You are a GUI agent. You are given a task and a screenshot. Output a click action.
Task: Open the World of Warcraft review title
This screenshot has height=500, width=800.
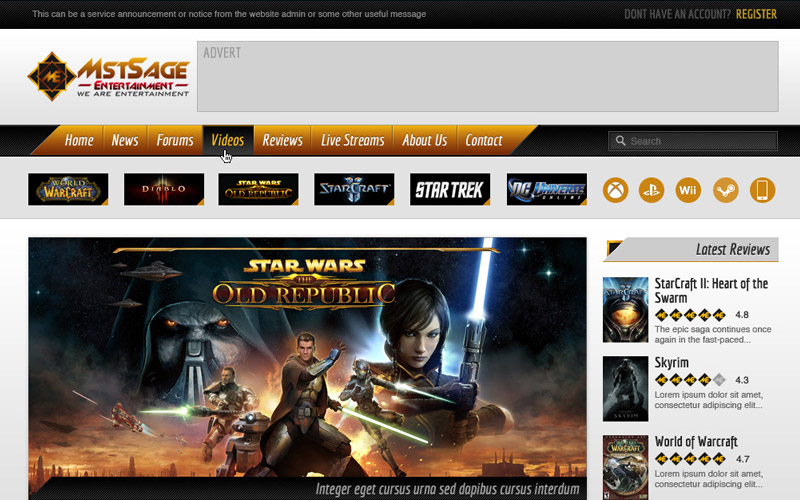pyautogui.click(x=696, y=441)
